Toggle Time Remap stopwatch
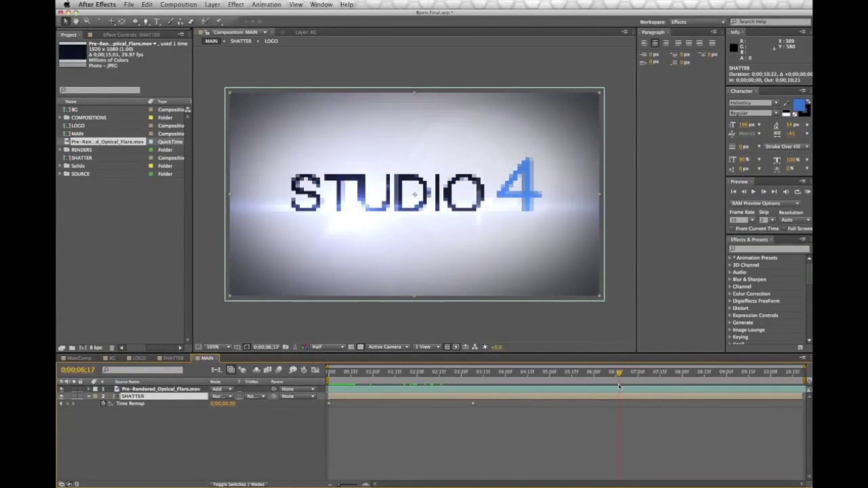Screen dimensions: 868x488 [x=103, y=403]
